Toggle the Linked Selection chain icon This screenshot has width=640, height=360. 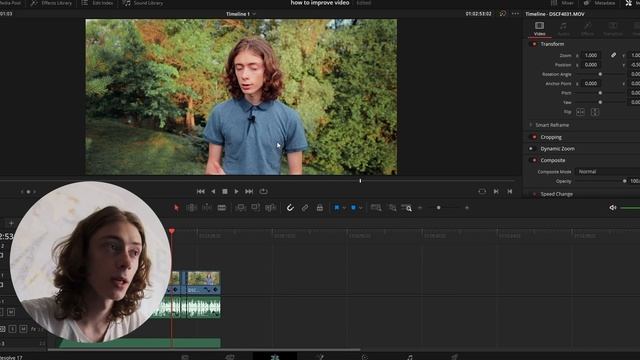pos(305,208)
